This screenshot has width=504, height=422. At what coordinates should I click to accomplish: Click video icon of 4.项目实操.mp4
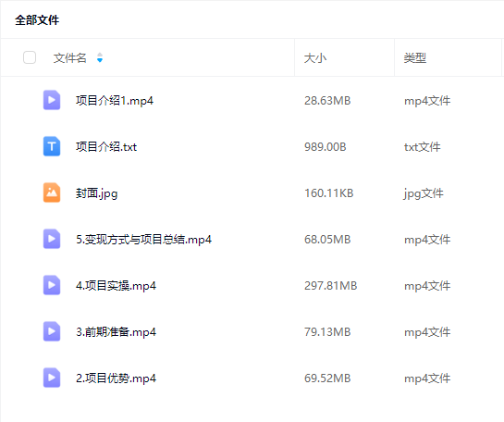pyautogui.click(x=52, y=285)
